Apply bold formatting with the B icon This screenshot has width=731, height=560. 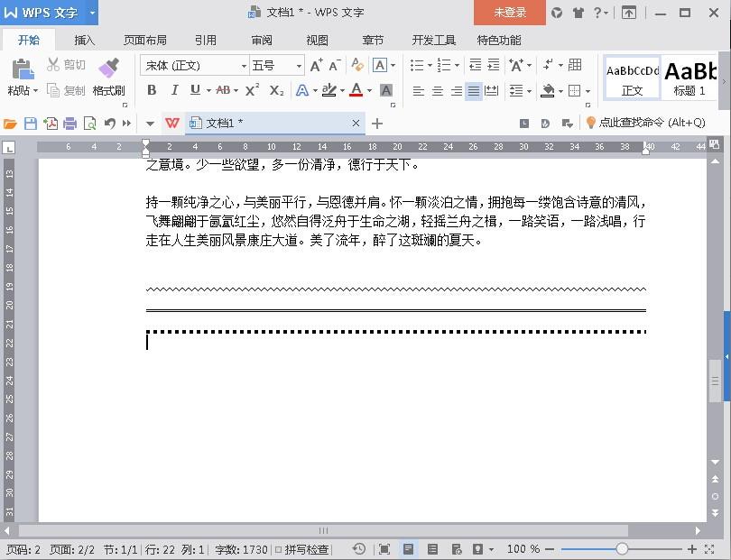click(152, 90)
